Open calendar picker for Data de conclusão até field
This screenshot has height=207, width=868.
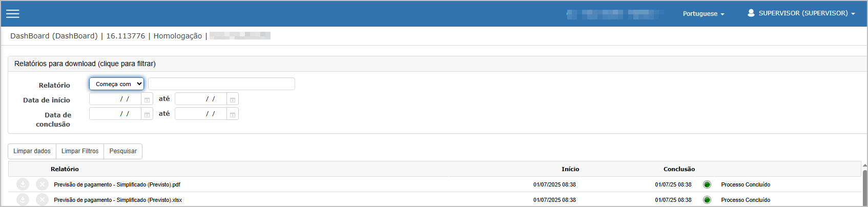[233, 114]
